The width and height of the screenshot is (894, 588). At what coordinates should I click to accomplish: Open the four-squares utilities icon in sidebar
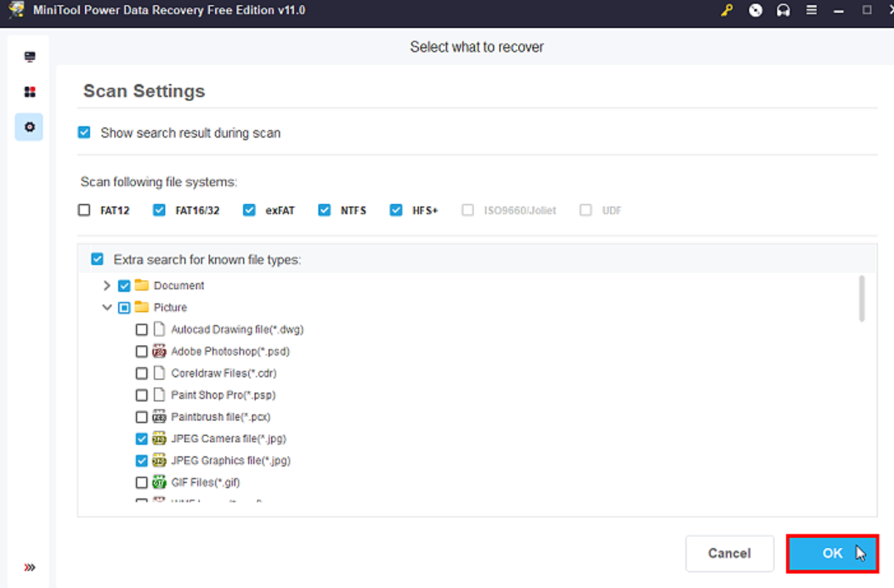(30, 92)
